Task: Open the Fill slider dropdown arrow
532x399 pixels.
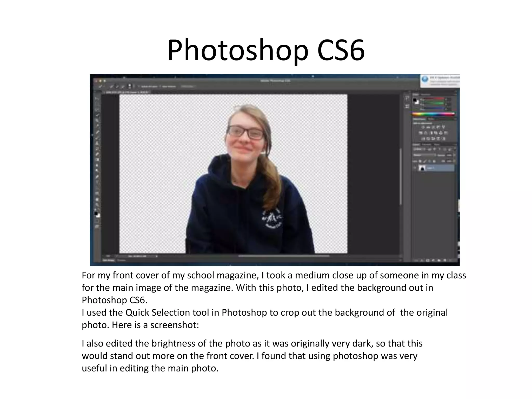Action: 454,161
